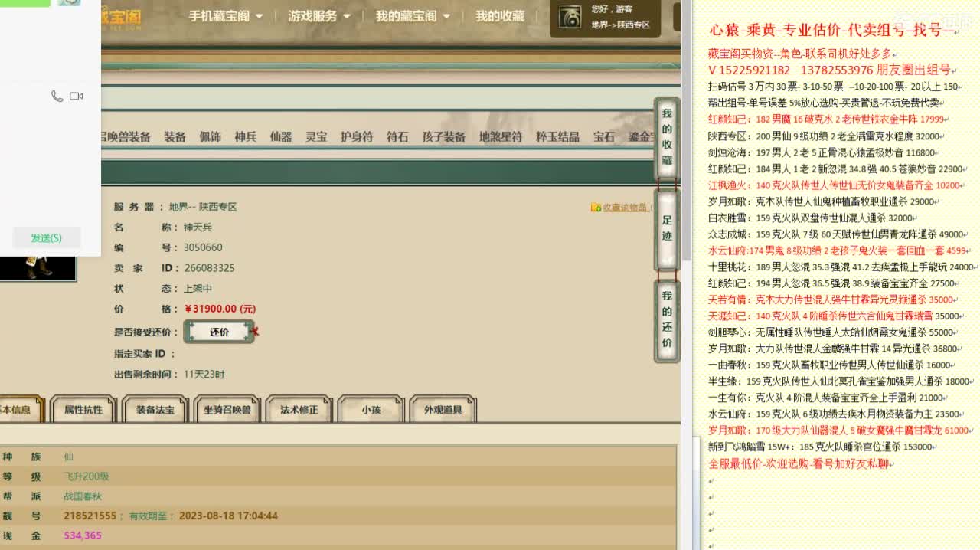Switch to the 坐骑召唤兽 tab
This screenshot has height=550, width=980.
click(x=227, y=410)
